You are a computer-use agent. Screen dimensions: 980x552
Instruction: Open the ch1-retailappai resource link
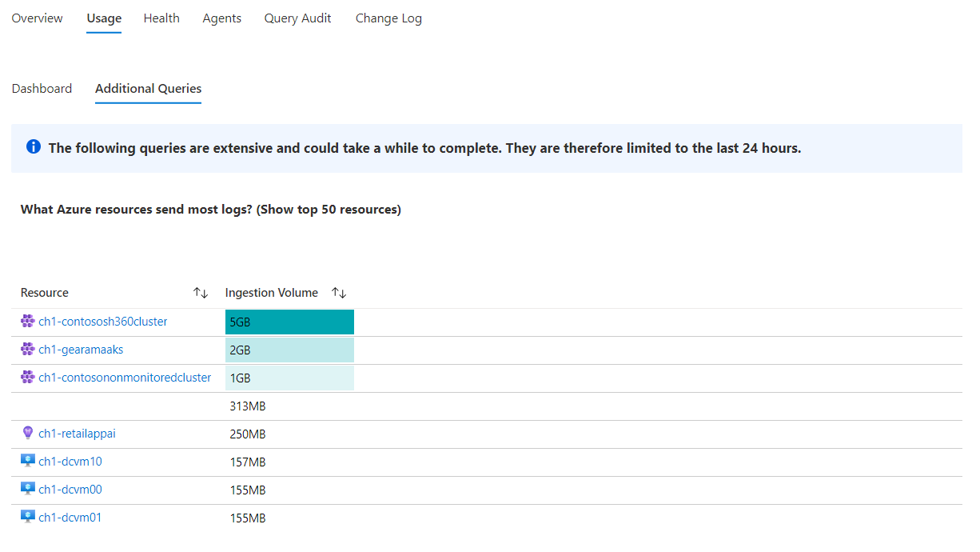[x=77, y=434]
